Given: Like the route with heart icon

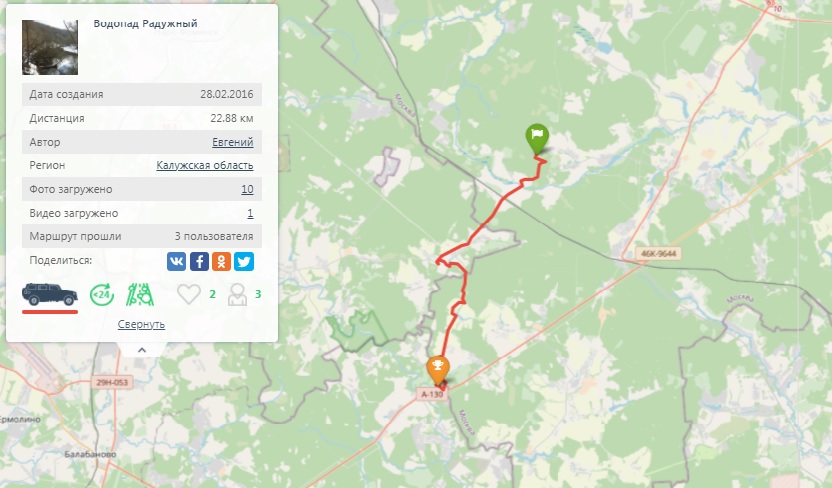Looking at the screenshot, I should (x=188, y=294).
